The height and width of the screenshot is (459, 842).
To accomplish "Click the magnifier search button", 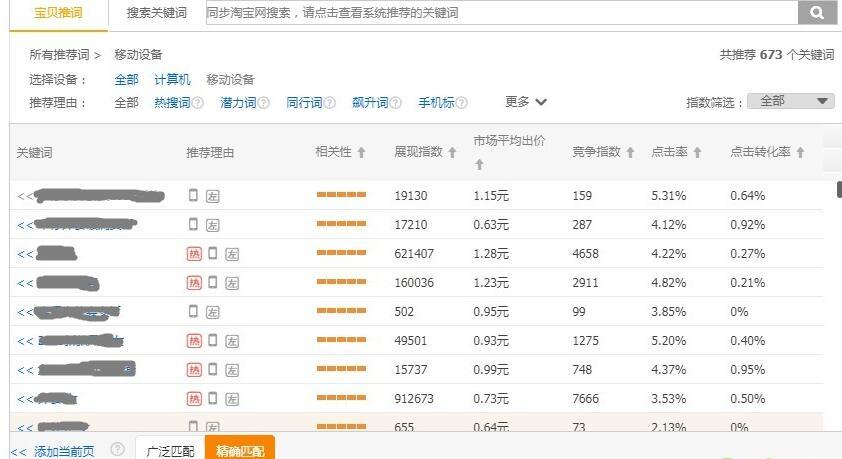I will pyautogui.click(x=817, y=12).
